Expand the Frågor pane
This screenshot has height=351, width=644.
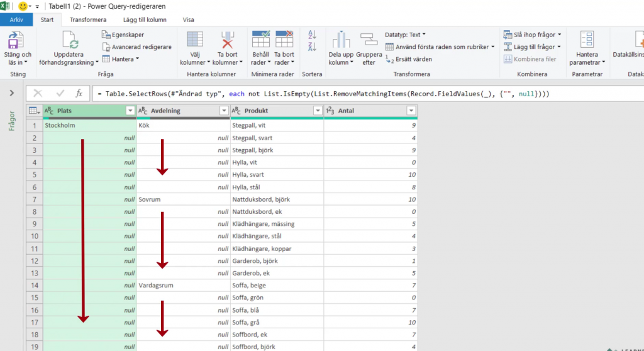pyautogui.click(x=12, y=93)
